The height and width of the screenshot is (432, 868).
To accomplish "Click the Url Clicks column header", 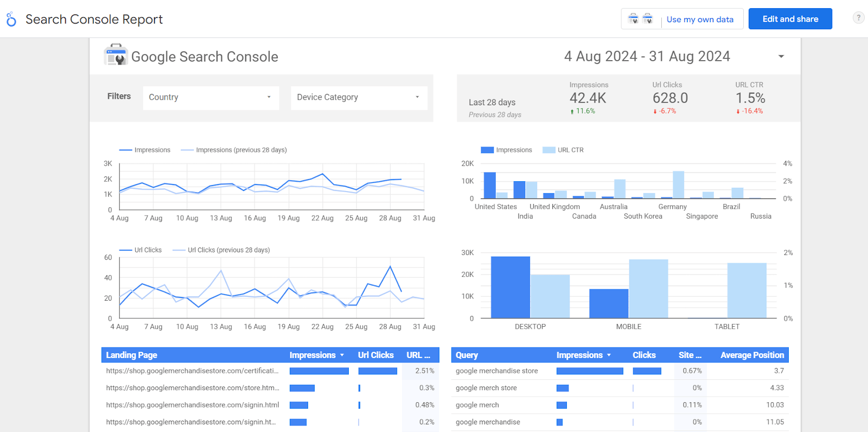I will [375, 355].
